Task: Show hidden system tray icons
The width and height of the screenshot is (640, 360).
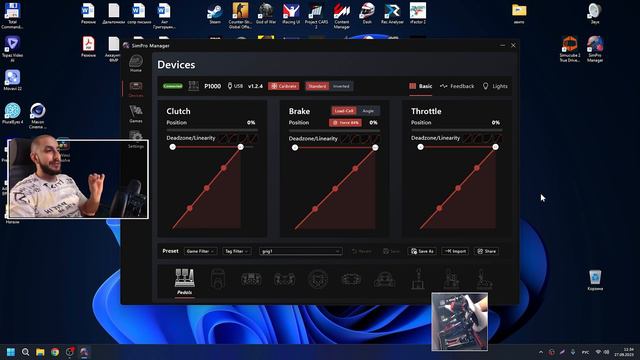Action: (x=541, y=352)
